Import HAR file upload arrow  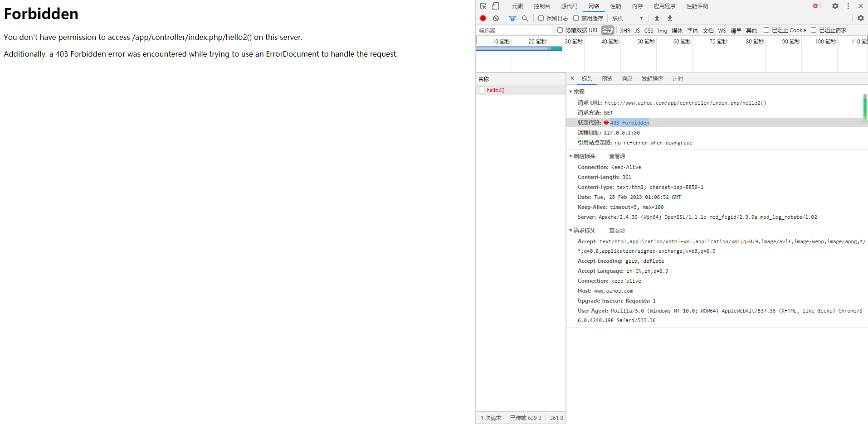[x=657, y=18]
